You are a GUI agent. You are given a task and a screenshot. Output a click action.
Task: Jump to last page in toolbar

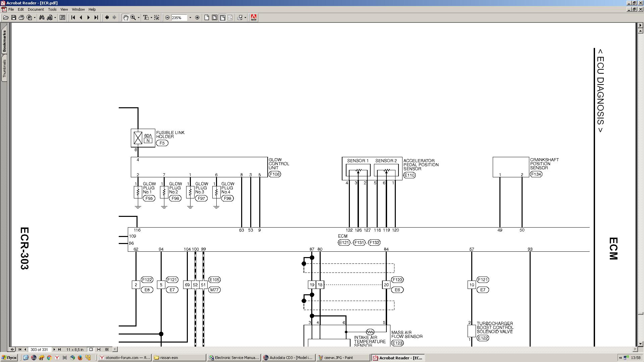tap(96, 17)
